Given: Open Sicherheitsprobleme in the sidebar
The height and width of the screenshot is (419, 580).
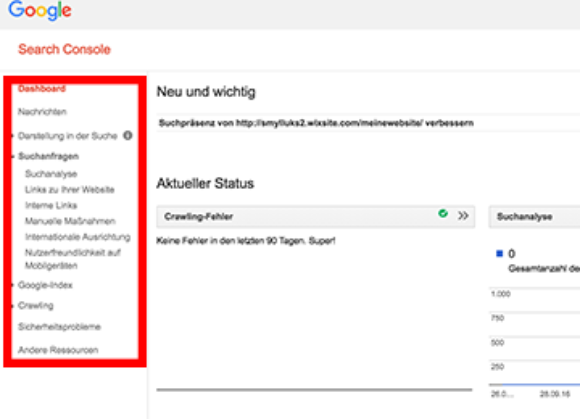Looking at the screenshot, I should [60, 327].
